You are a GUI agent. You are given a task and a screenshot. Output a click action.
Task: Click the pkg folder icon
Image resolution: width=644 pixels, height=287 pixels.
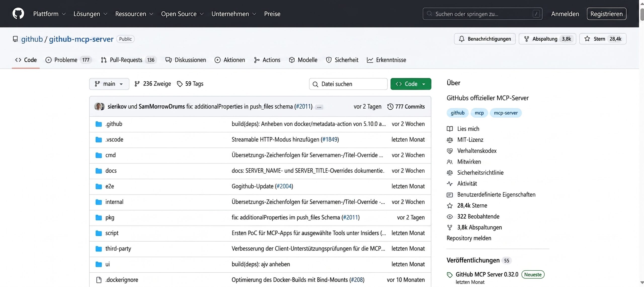(99, 217)
